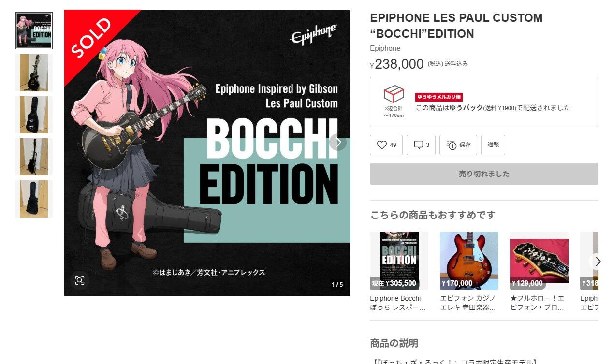Open recommended Bocchi Edition item at ¥305,500

coord(399,272)
